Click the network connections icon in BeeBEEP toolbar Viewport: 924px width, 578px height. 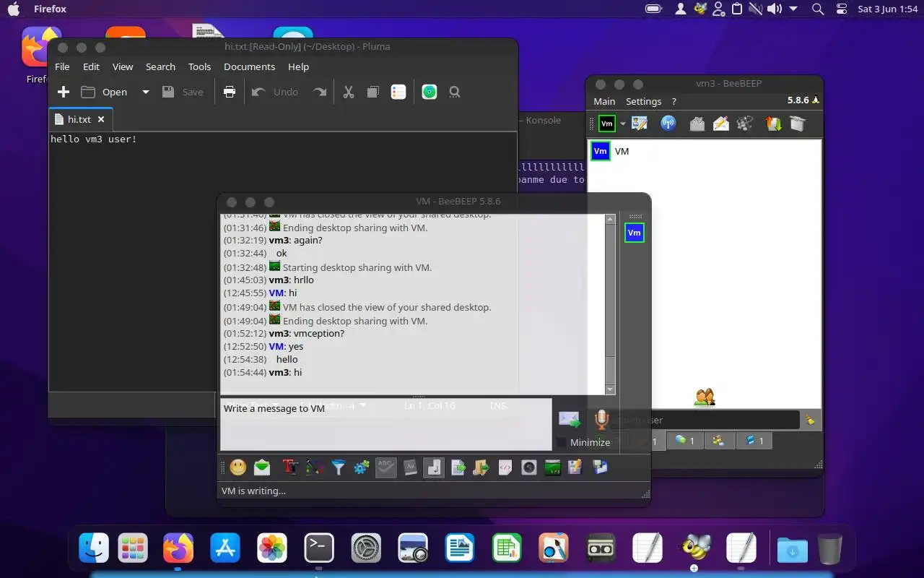745,124
